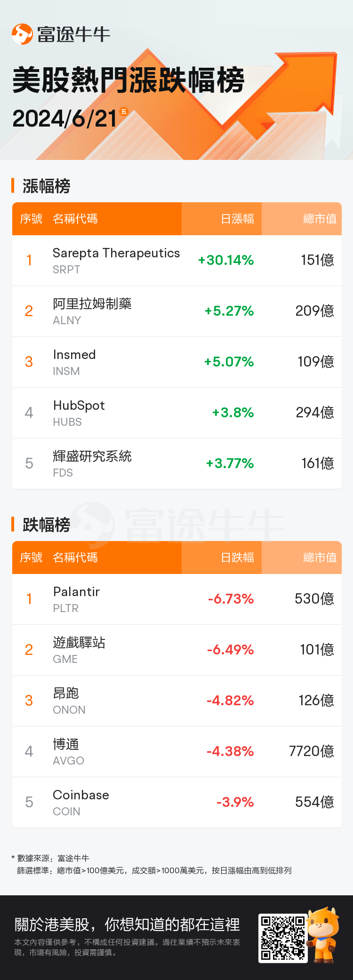Click the Futu Niuniu logo icon
The width and height of the screenshot is (353, 980).
point(22,34)
